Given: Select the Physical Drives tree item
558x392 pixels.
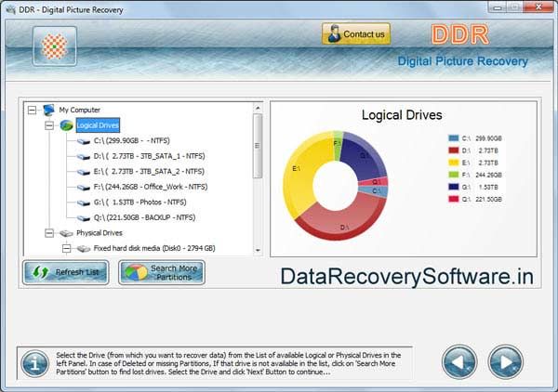Looking at the screenshot, I should click(x=100, y=233).
